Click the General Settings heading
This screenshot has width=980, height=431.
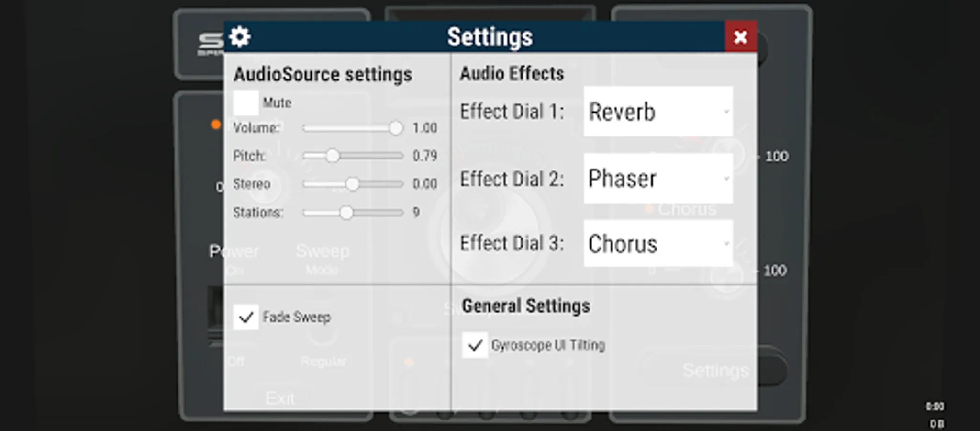pyautogui.click(x=525, y=306)
